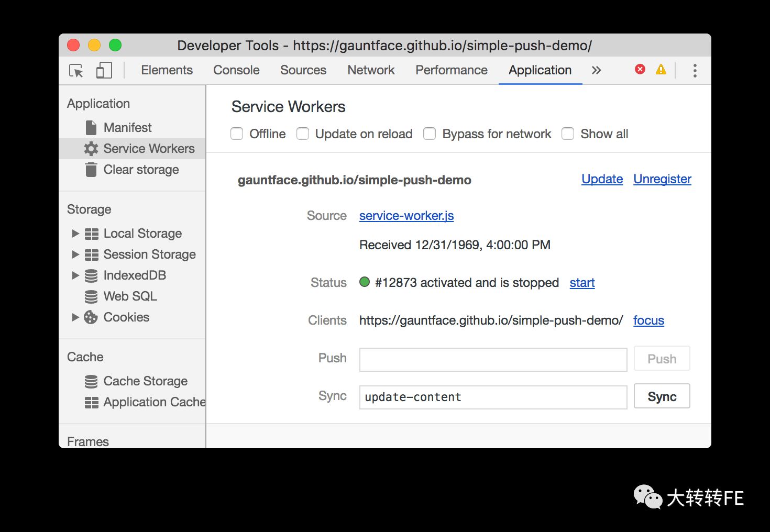Expand the Cookies tree node

(75, 317)
